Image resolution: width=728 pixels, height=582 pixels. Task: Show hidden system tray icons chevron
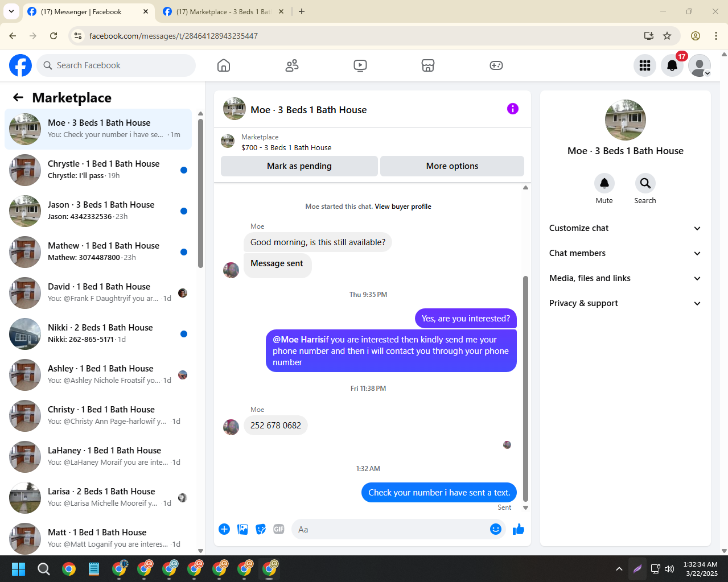coord(619,569)
